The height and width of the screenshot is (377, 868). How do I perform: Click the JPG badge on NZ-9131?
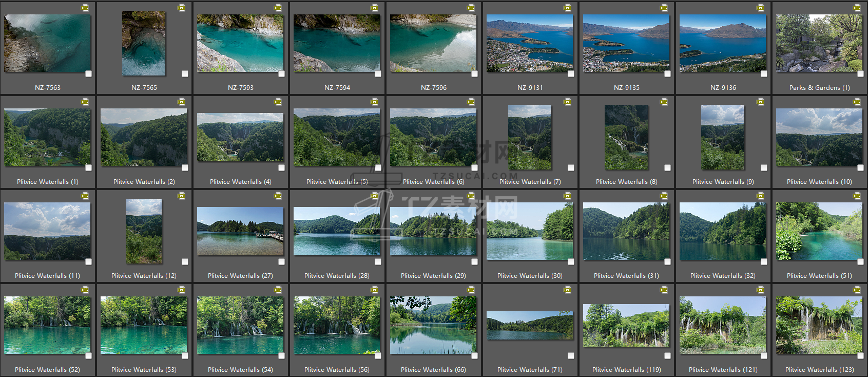click(x=567, y=8)
